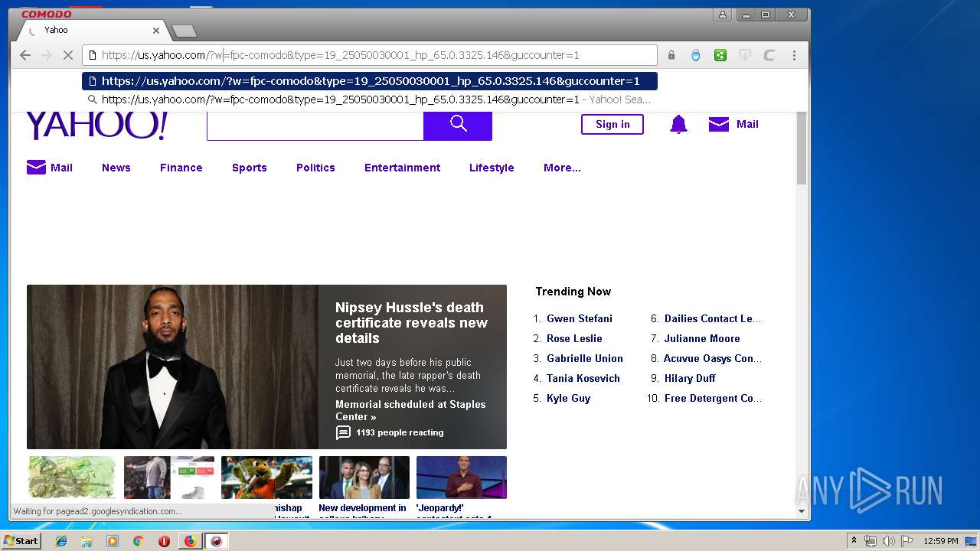Select the highlighted URL suggestion
The image size is (980, 551).
coord(370,81)
